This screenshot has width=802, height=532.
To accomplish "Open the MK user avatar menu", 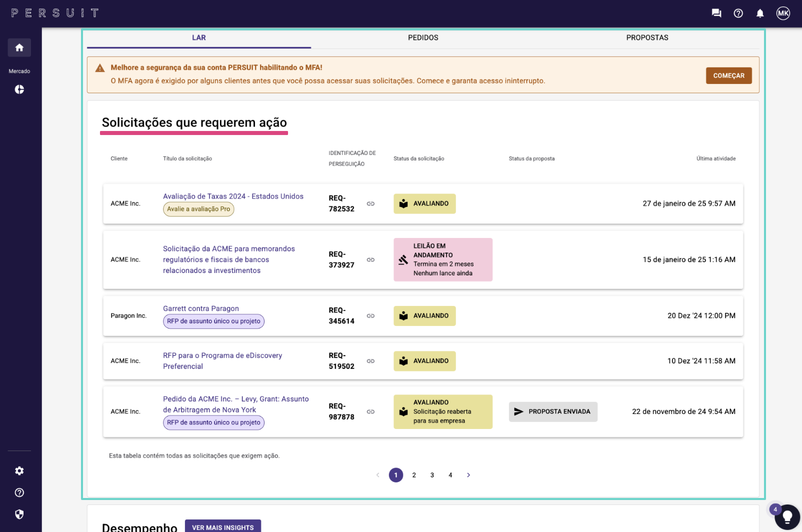I will (x=783, y=13).
